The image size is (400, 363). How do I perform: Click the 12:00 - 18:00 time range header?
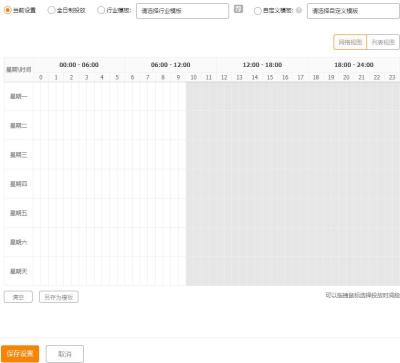coord(262,65)
